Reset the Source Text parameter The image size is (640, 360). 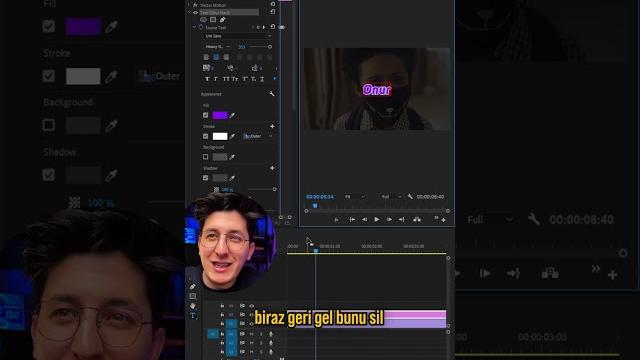point(272,27)
